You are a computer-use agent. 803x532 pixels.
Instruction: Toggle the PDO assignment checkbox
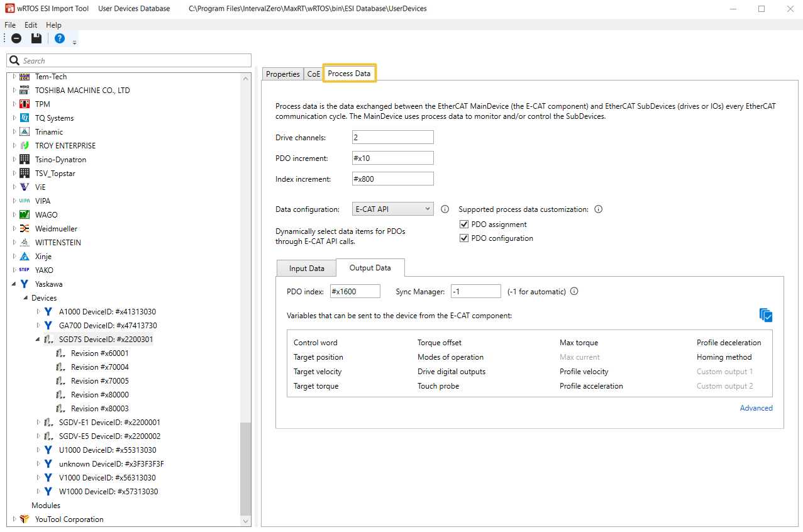click(464, 224)
